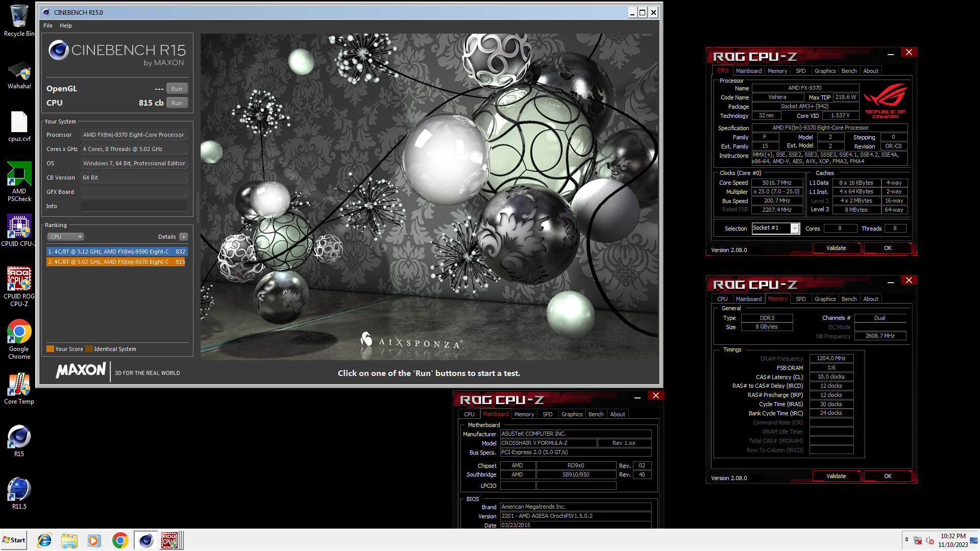This screenshot has width=980, height=551.
Task: Open Socket #1 selection dropdown
Action: 795,229
